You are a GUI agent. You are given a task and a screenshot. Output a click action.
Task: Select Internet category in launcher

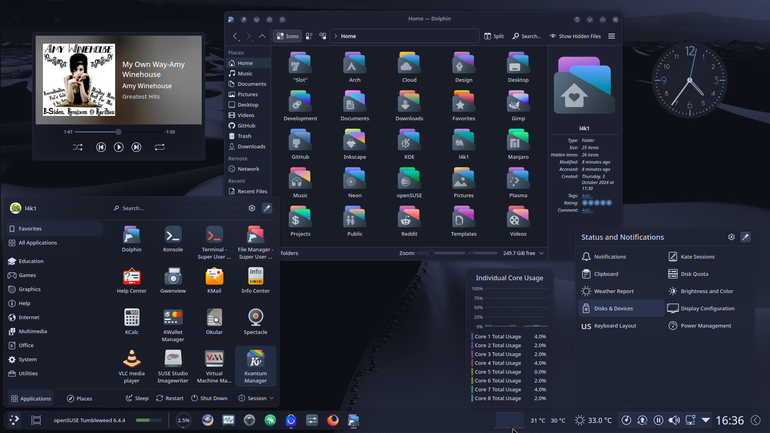click(55, 317)
